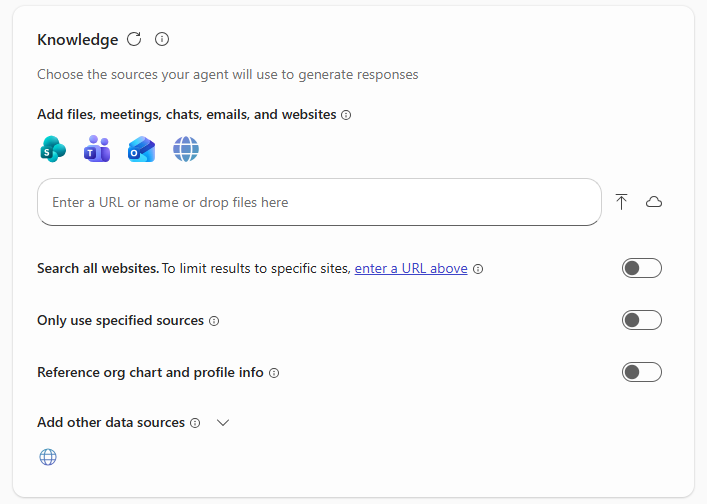Screen dimensions: 707x504
Task: Click the Teams source icon
Action: tap(96, 150)
